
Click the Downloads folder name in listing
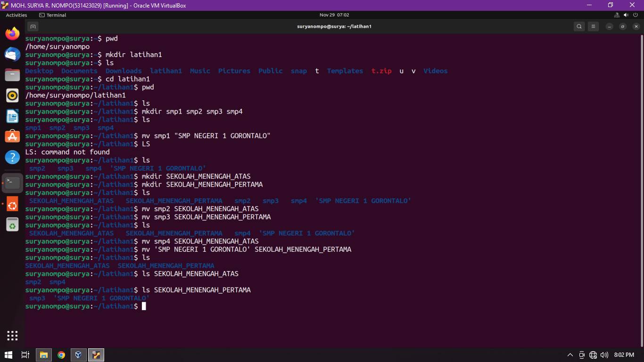[x=124, y=71]
